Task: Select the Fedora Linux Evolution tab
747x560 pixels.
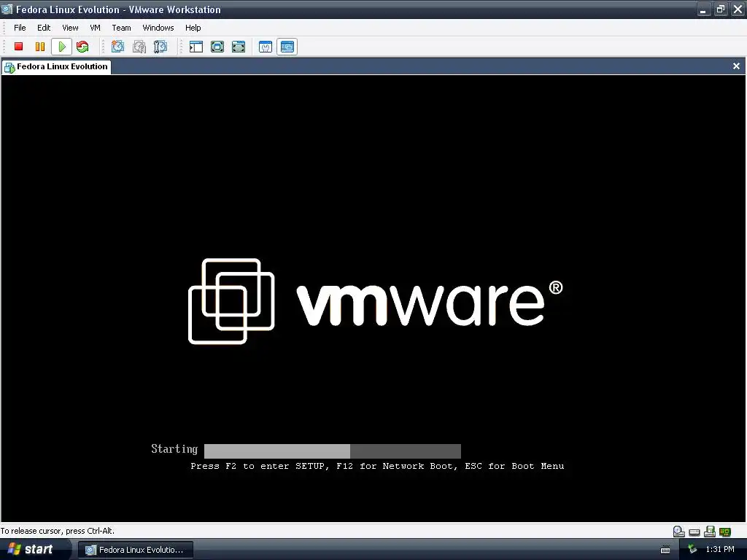Action: (x=56, y=66)
